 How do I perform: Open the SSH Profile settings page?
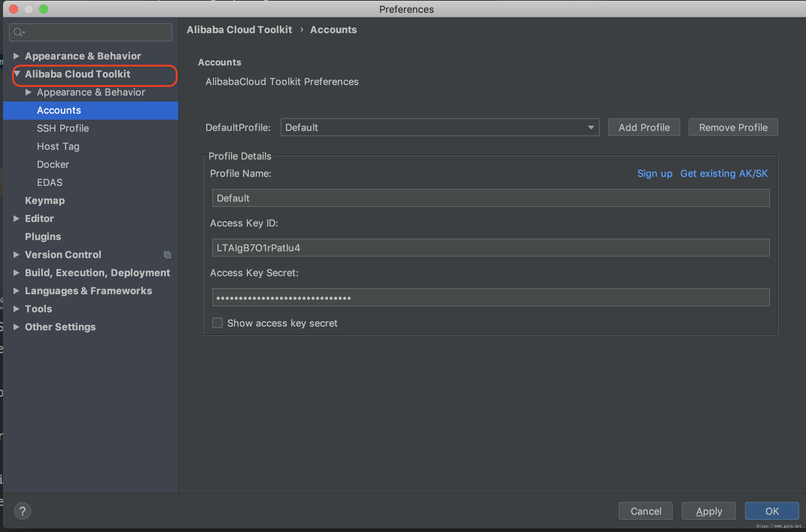point(63,128)
